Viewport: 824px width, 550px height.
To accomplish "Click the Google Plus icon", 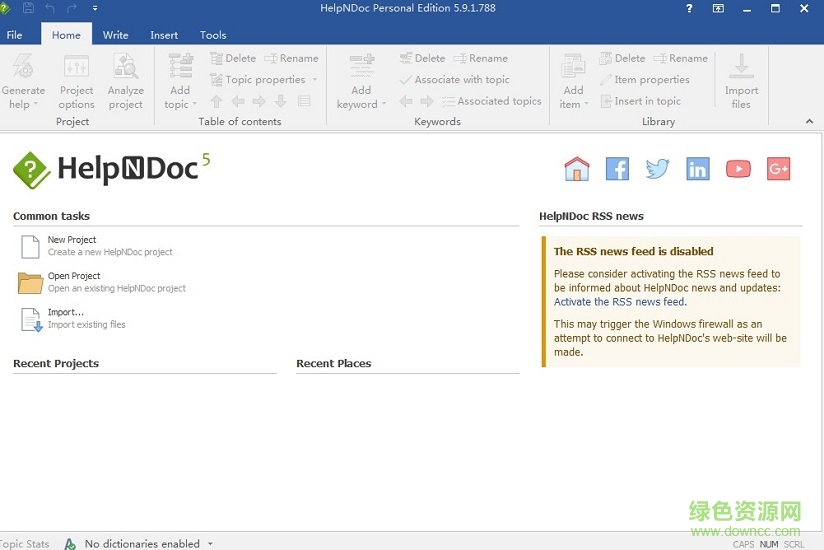I will pyautogui.click(x=778, y=169).
